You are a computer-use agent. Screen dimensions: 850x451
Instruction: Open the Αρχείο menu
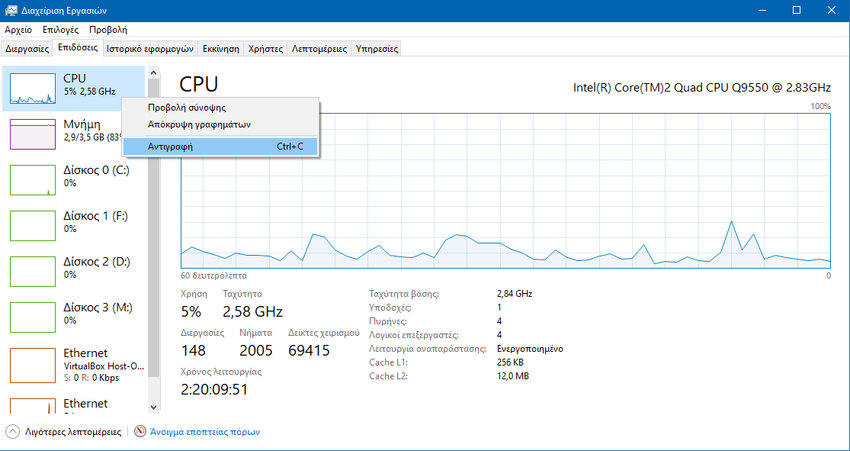[18, 30]
